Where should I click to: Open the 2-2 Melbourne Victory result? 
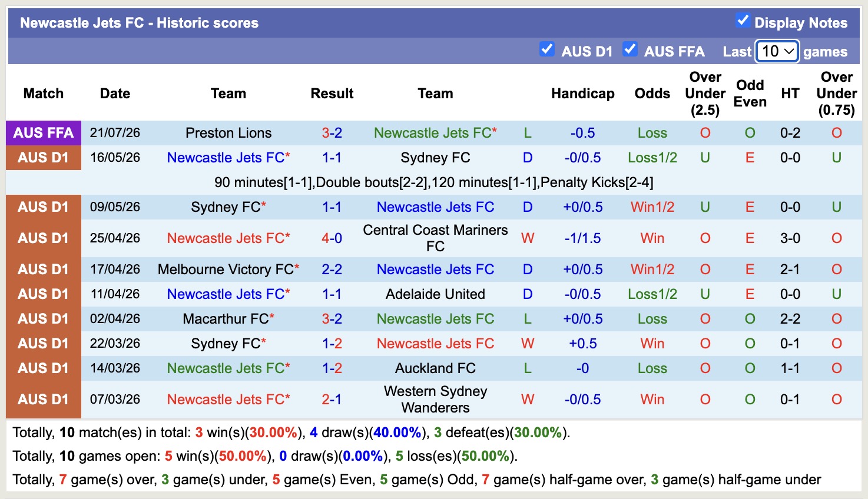click(x=332, y=270)
